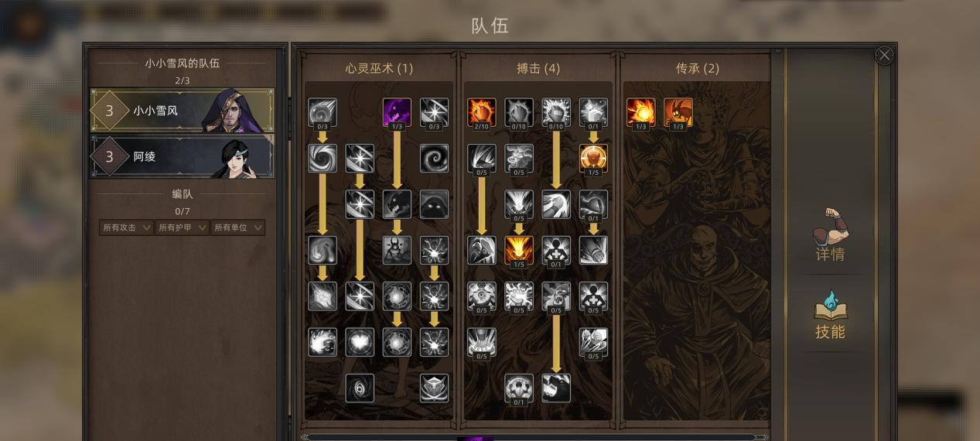Select the purple beast skill showing 1/3

tap(397, 112)
